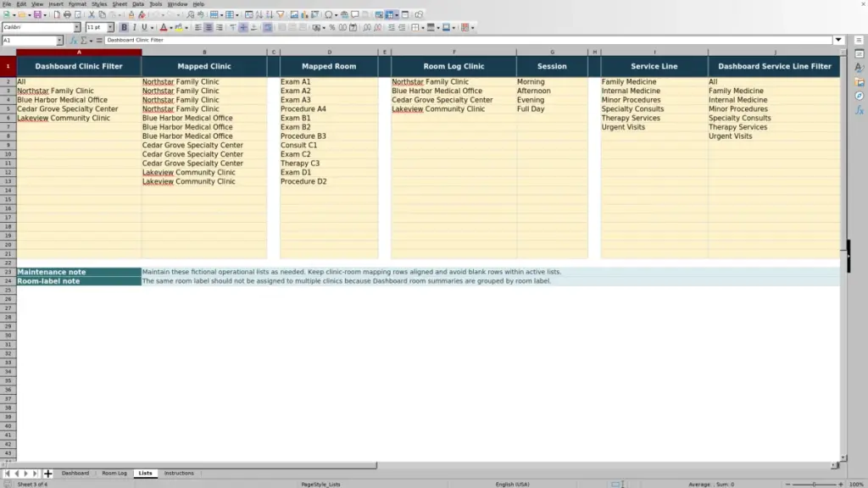Go to the last sheet tab arrow

pos(35,474)
